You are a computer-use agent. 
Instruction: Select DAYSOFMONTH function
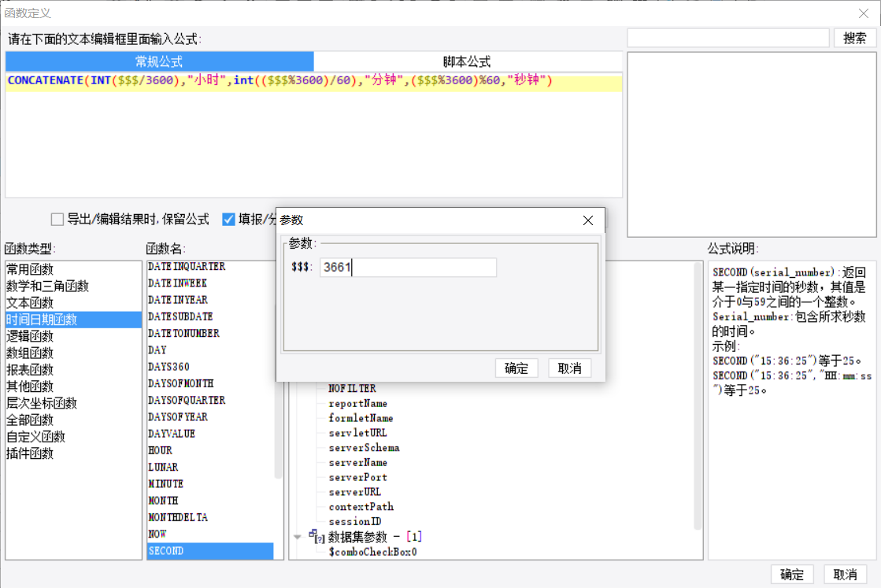[210, 384]
